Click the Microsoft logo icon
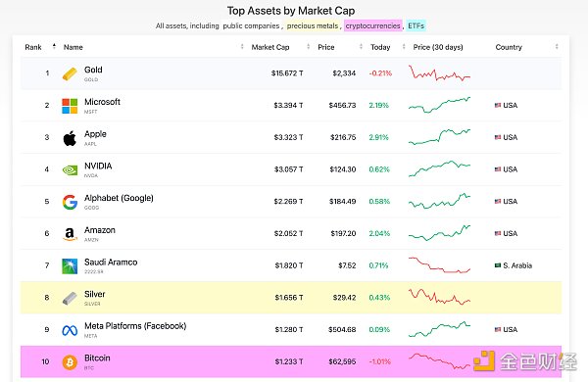588x382 pixels. click(70, 106)
